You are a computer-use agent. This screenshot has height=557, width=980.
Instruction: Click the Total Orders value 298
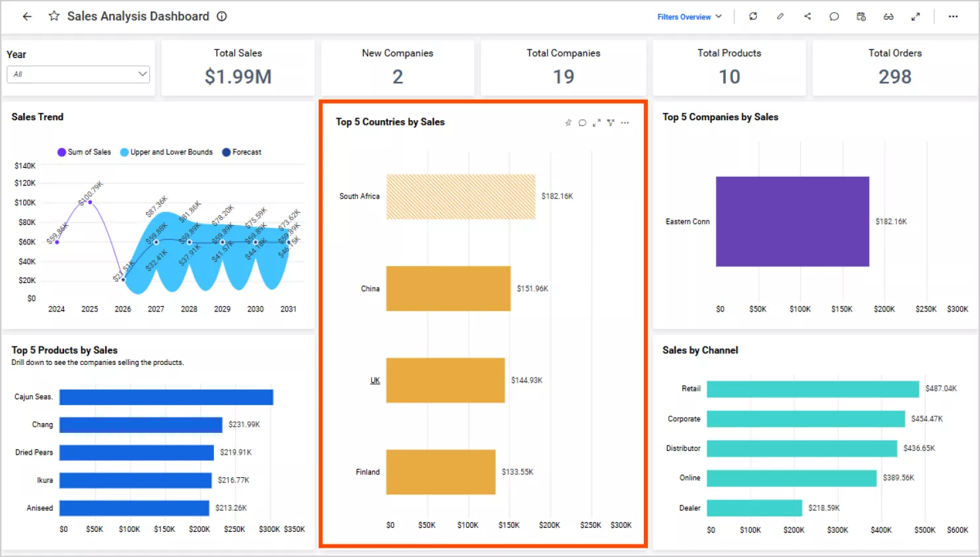[x=895, y=77]
